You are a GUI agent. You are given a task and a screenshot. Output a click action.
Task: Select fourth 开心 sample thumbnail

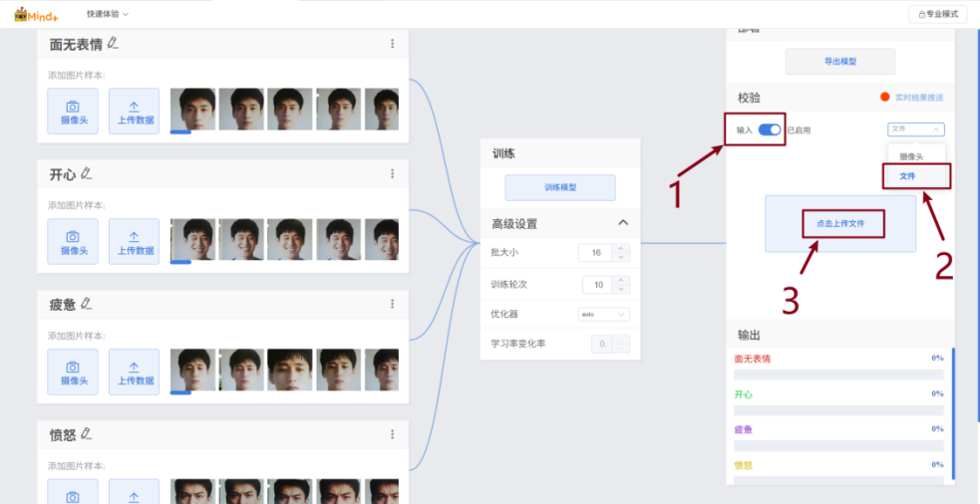click(339, 240)
